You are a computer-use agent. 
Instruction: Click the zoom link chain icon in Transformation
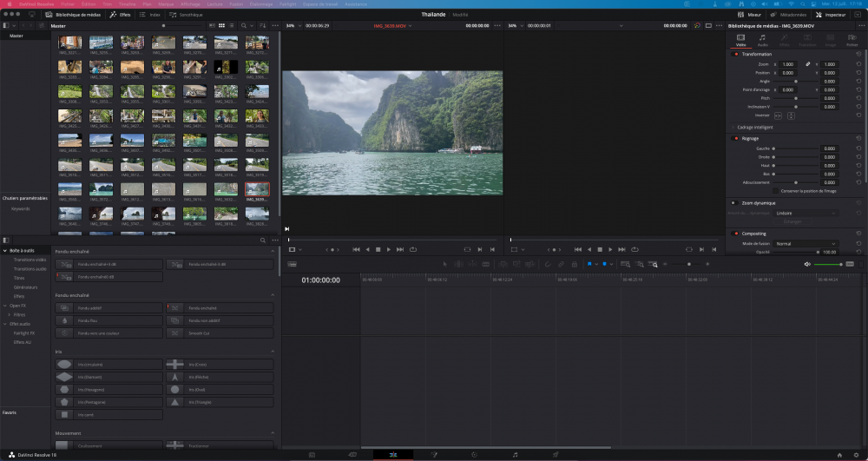coord(807,64)
